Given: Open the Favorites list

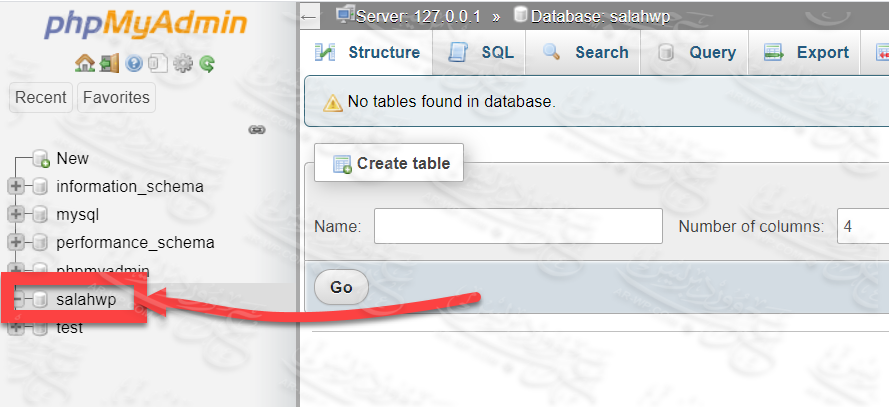Looking at the screenshot, I should coord(116,98).
